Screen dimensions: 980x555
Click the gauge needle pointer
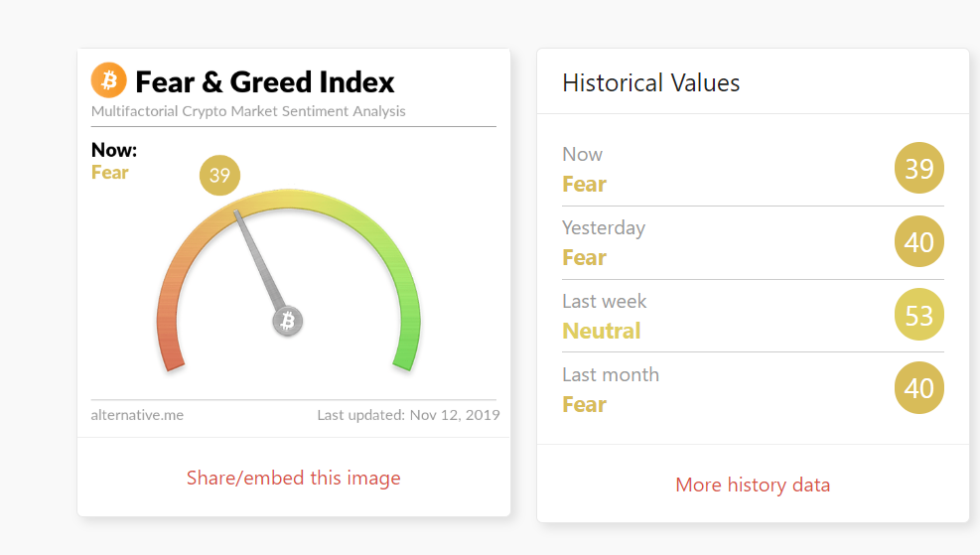pos(259,261)
